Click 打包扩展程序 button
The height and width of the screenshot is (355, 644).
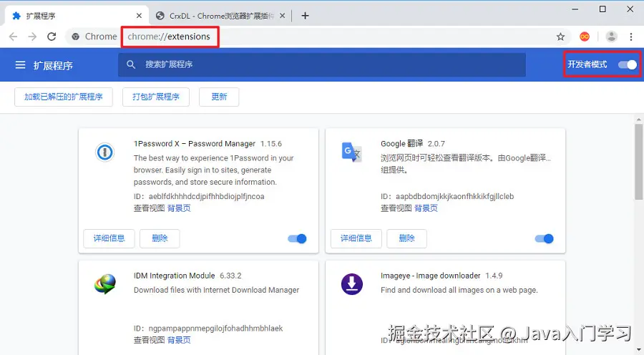[x=156, y=97]
